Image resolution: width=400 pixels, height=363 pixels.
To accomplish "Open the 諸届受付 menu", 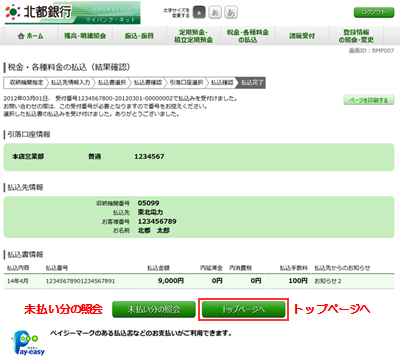I will point(302,36).
